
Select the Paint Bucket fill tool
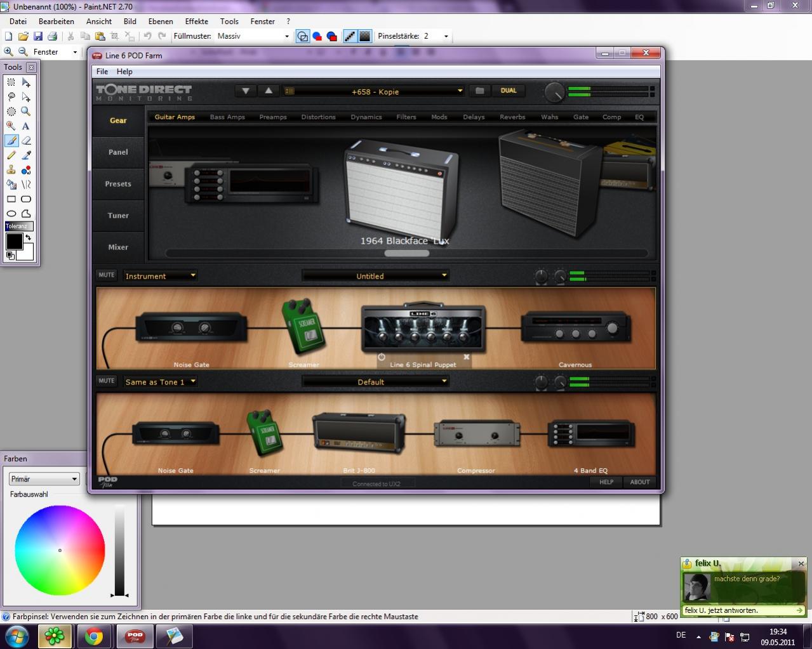coord(11,185)
